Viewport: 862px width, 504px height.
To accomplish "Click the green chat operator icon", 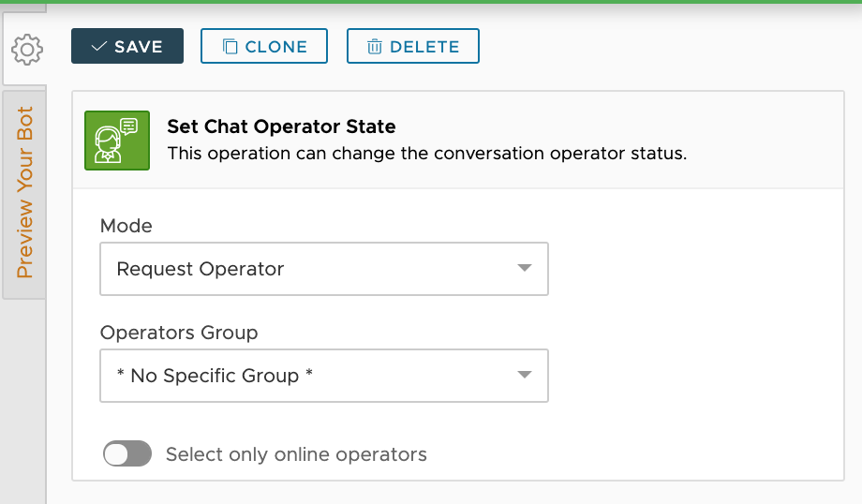I will point(117,141).
